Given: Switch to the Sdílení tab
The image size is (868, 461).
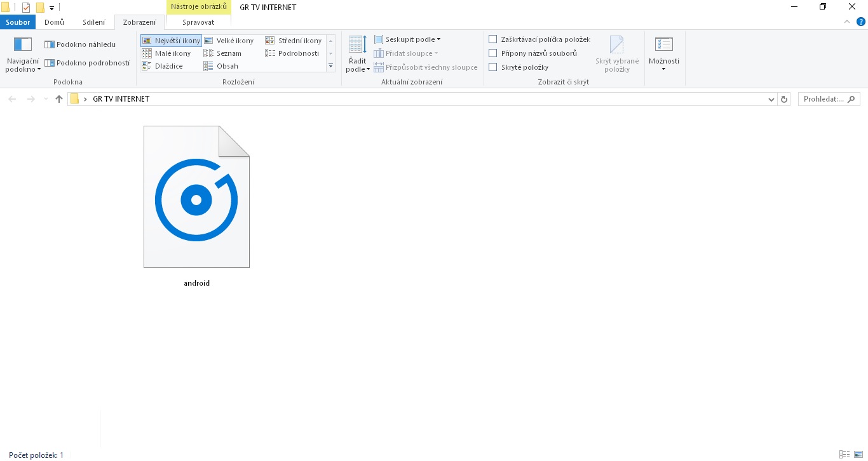Looking at the screenshot, I should coord(94,22).
